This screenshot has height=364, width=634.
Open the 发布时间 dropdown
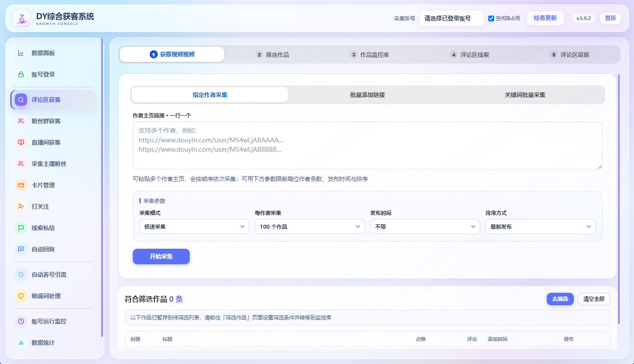coord(425,226)
